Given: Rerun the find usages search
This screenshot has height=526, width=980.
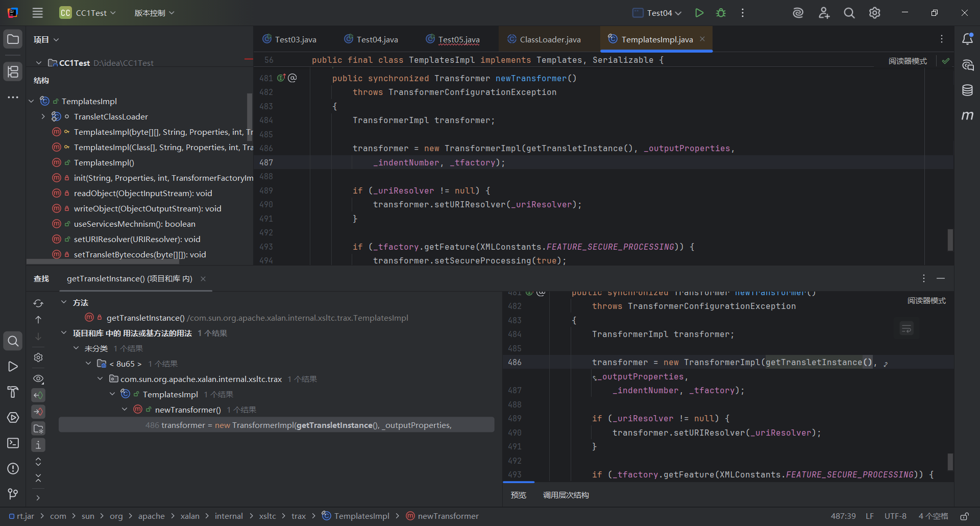Looking at the screenshot, I should coord(38,303).
